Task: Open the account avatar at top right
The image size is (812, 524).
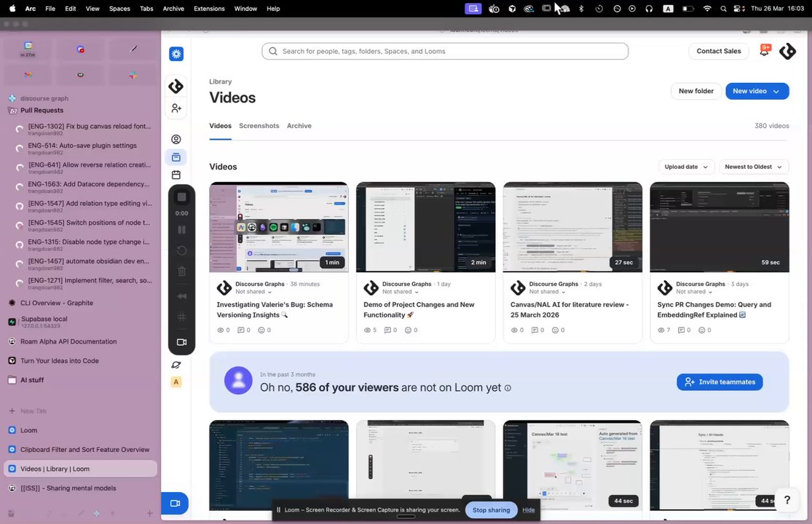Action: (x=788, y=51)
